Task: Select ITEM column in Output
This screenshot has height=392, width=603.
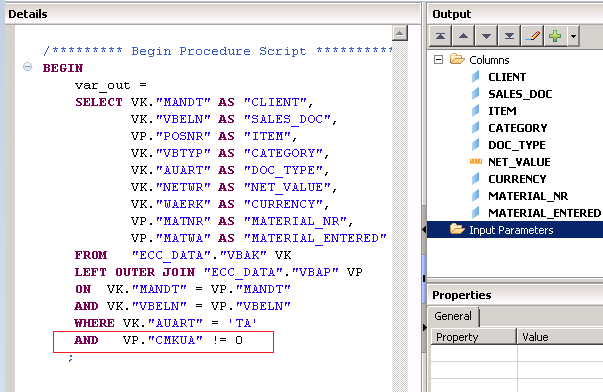Action: tap(502, 111)
